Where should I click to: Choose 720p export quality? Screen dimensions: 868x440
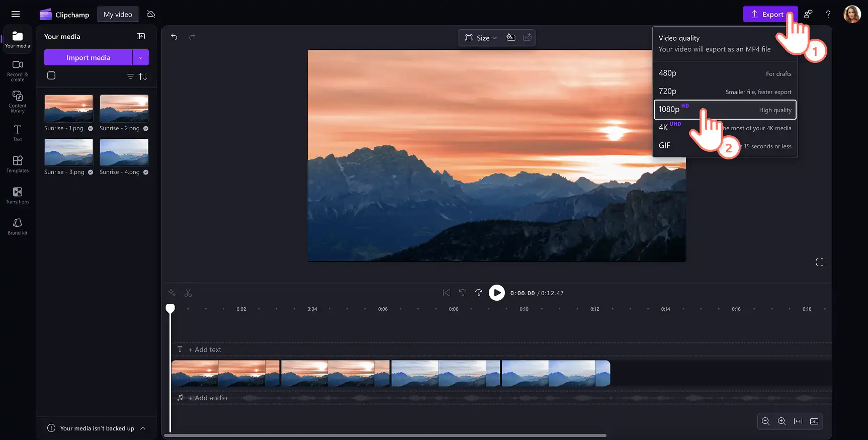(x=725, y=92)
